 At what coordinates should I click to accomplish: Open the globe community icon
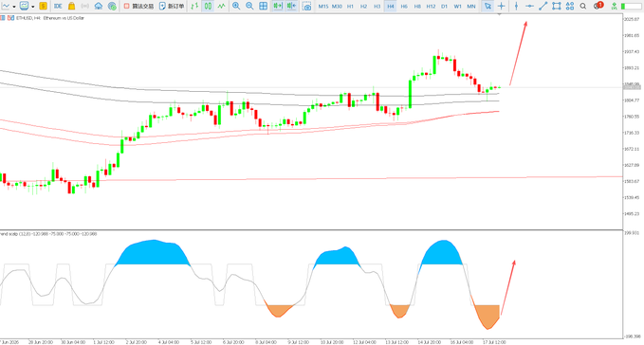[x=112, y=6]
